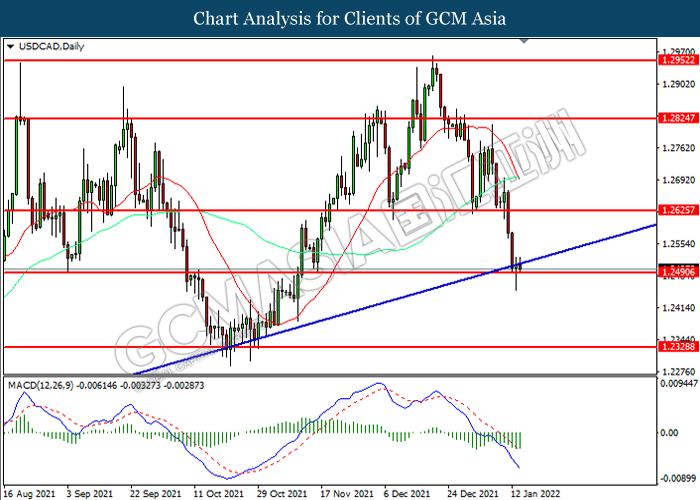Click the 1.22760 price scale value

679,371
